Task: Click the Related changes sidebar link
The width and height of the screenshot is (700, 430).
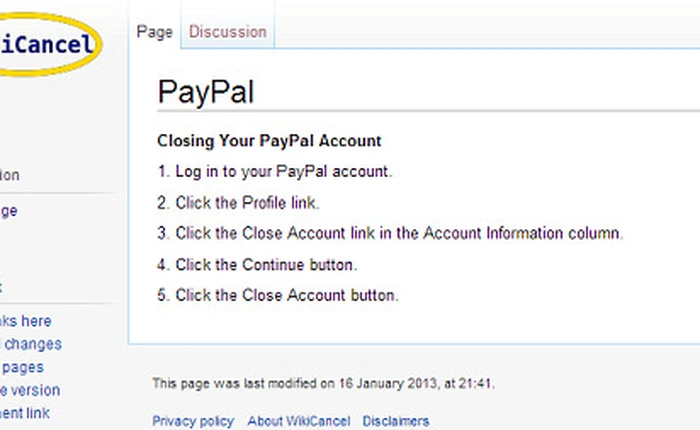Action: pyautogui.click(x=31, y=344)
